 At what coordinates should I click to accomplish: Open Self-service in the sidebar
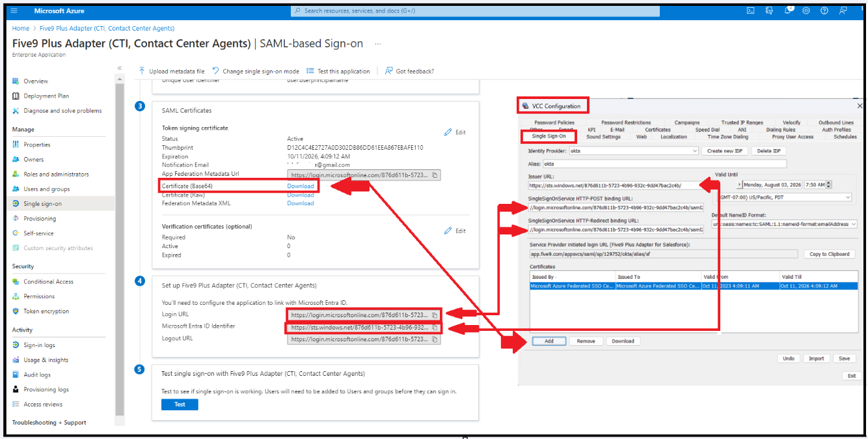(38, 233)
